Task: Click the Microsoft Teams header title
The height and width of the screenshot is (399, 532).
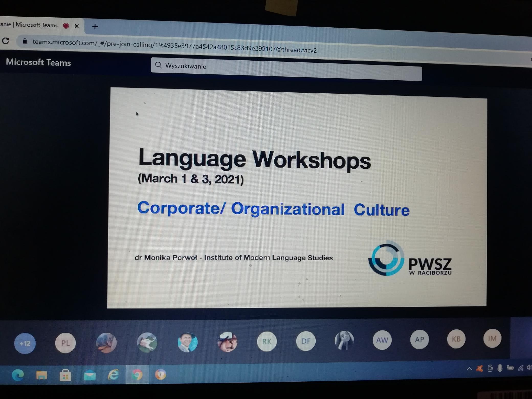Action: tap(38, 62)
